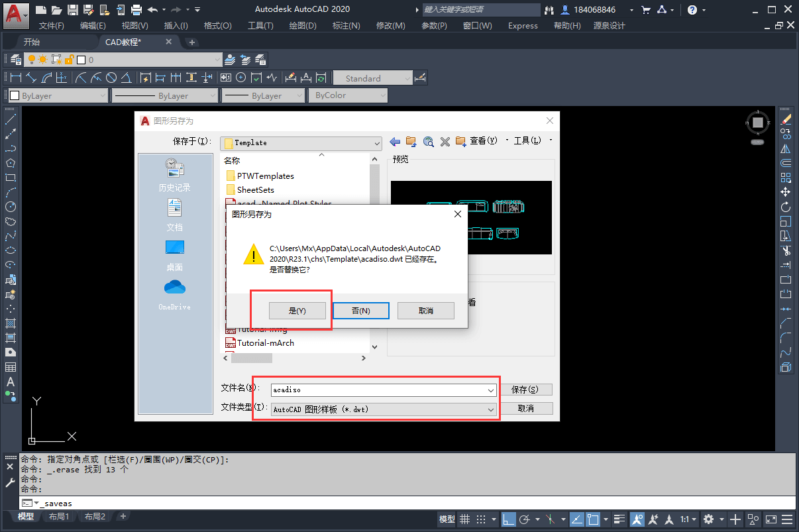
Task: Click the create new folder icon in save dialog
Action: click(461, 141)
